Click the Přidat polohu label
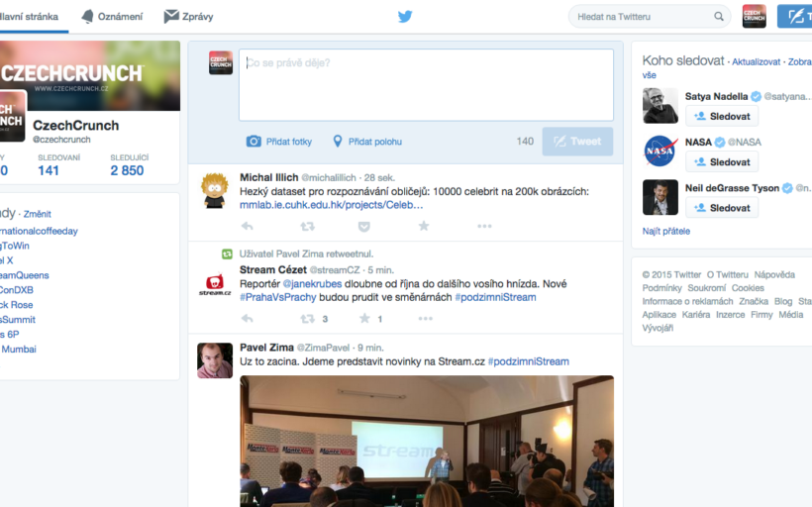This screenshot has width=812, height=507. [375, 142]
